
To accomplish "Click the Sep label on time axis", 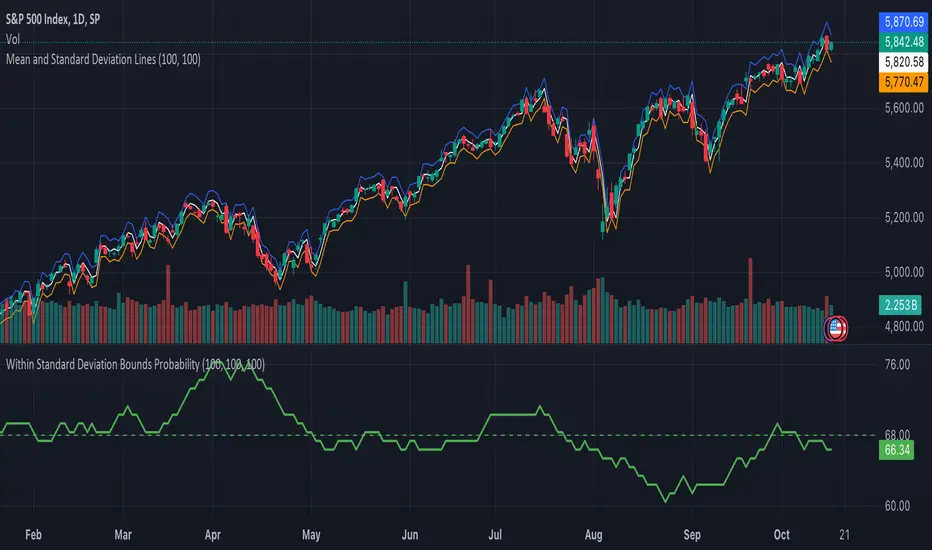I will click(692, 535).
